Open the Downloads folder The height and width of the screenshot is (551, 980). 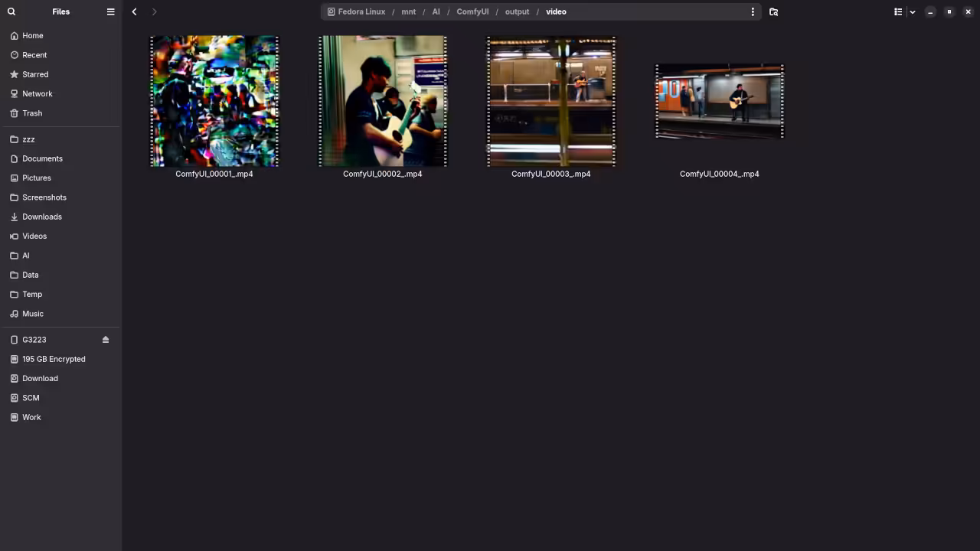click(41, 217)
